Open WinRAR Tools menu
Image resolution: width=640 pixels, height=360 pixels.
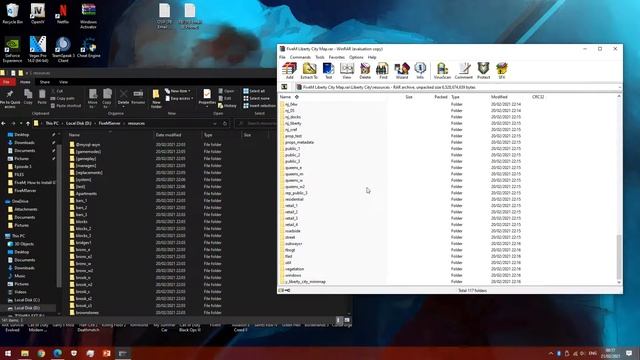(320, 57)
